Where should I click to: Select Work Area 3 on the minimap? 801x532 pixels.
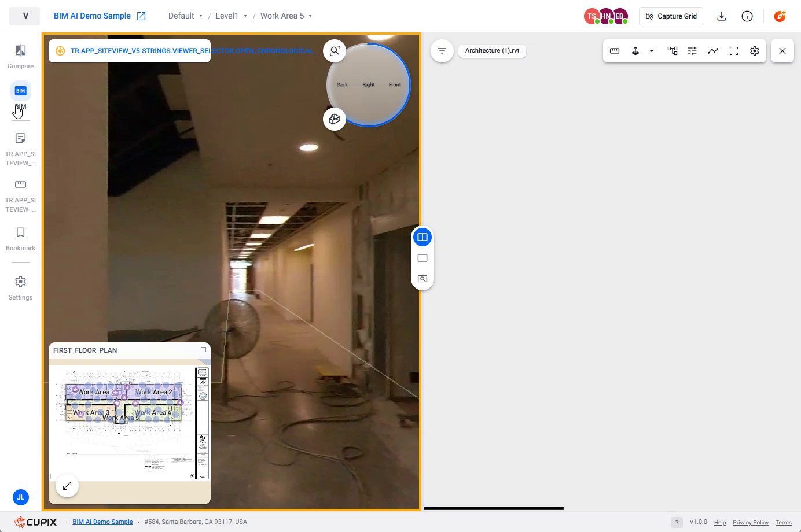pyautogui.click(x=91, y=413)
